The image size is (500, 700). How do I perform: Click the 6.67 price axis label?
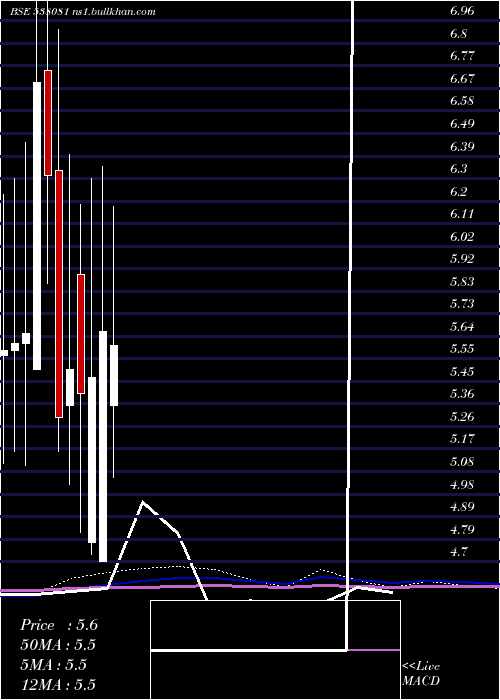point(462,79)
